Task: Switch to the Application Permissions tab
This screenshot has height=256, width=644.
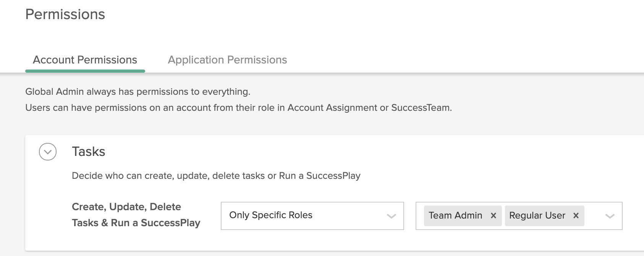Action: pos(227,60)
